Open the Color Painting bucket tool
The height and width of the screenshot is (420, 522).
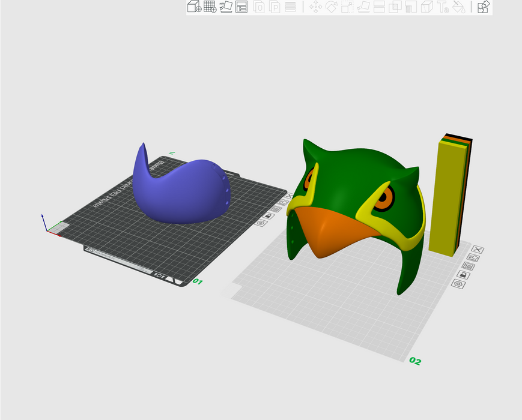click(458, 7)
